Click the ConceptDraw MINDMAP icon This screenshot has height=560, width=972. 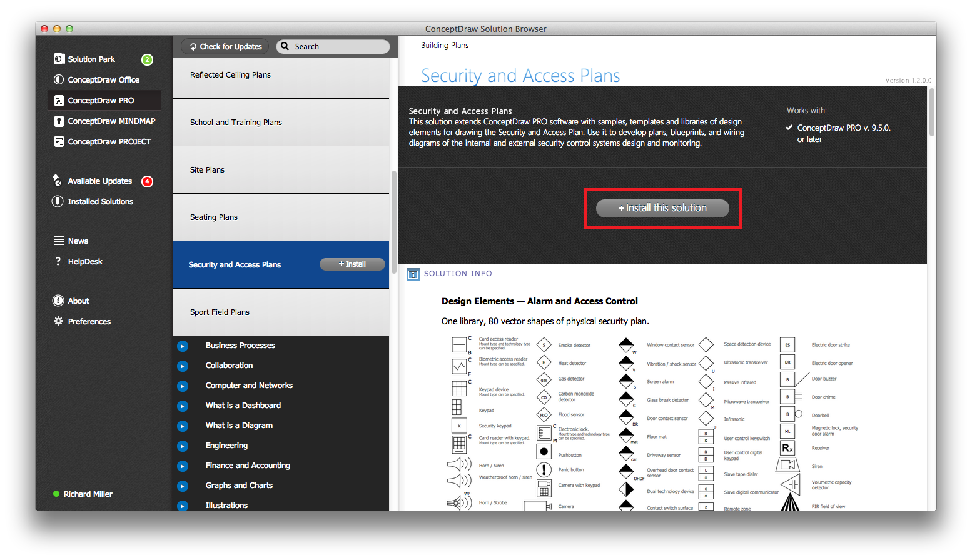pyautogui.click(x=59, y=121)
